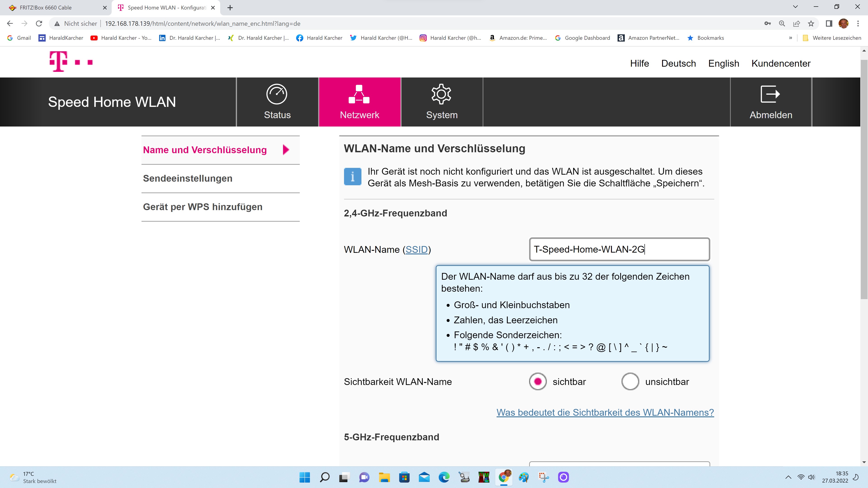Expand hidden bookmarks chevron

[x=790, y=38]
